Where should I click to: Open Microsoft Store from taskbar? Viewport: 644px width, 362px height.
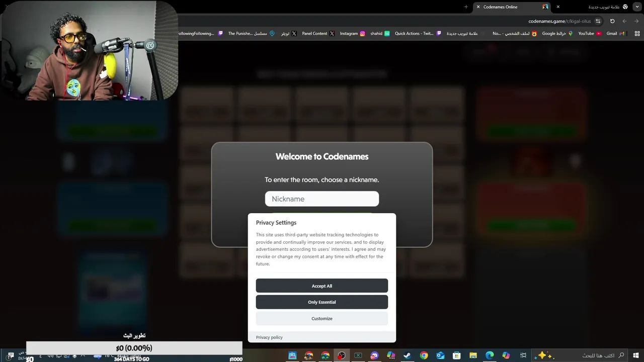click(456, 355)
